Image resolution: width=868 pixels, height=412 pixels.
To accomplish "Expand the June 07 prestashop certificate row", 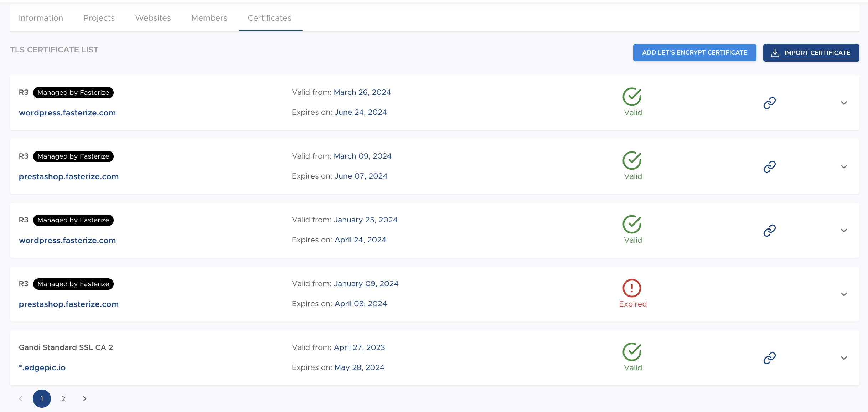I will click(844, 167).
